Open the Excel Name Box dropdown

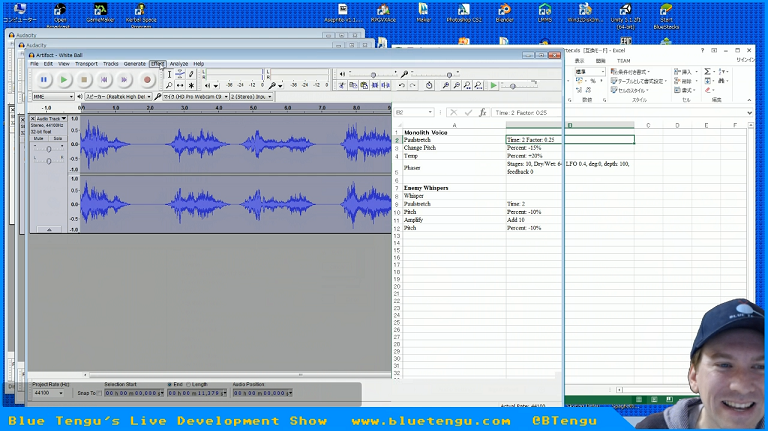click(430, 112)
